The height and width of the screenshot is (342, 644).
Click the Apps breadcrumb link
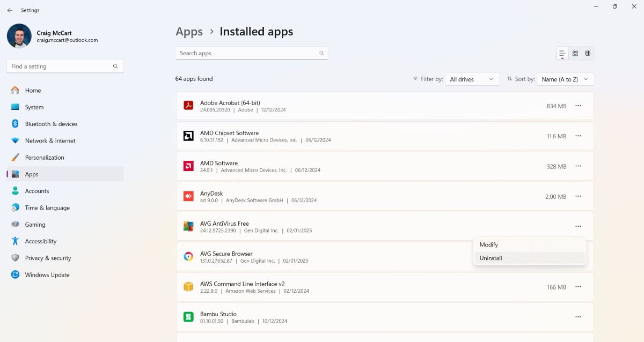(189, 32)
